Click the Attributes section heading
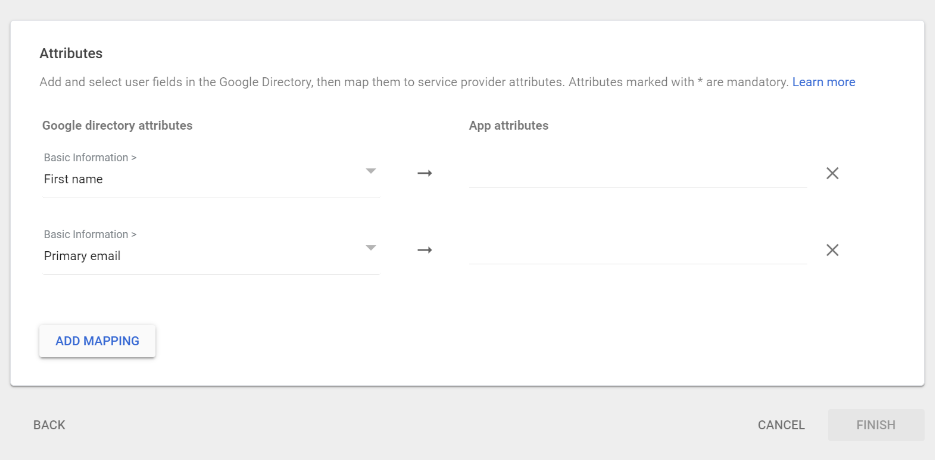 point(71,53)
